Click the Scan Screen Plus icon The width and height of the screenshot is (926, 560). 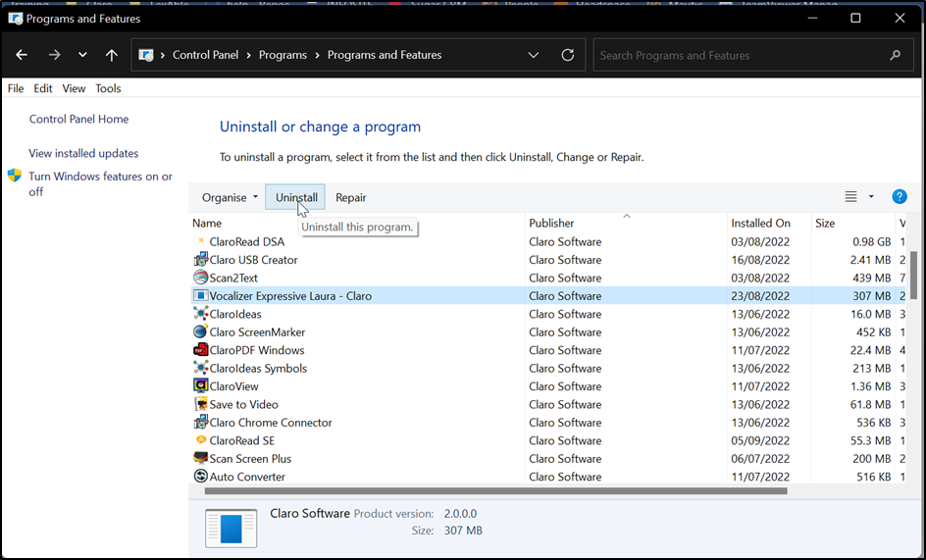pyautogui.click(x=201, y=458)
